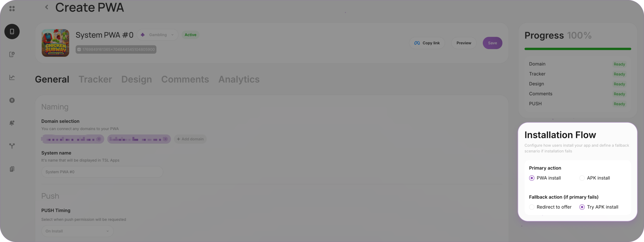This screenshot has height=242, width=644.
Task: Open the phone-shaped PWA apps sidebar icon
Action: tap(12, 32)
